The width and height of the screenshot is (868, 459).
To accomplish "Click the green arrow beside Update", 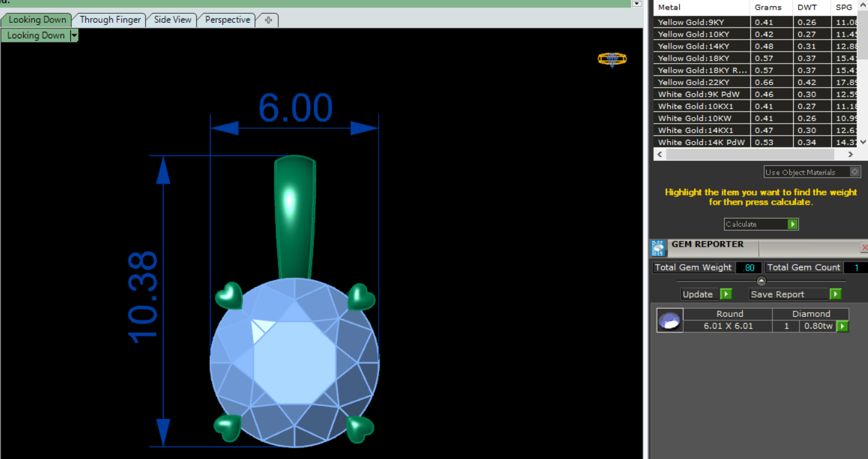I will pos(726,294).
